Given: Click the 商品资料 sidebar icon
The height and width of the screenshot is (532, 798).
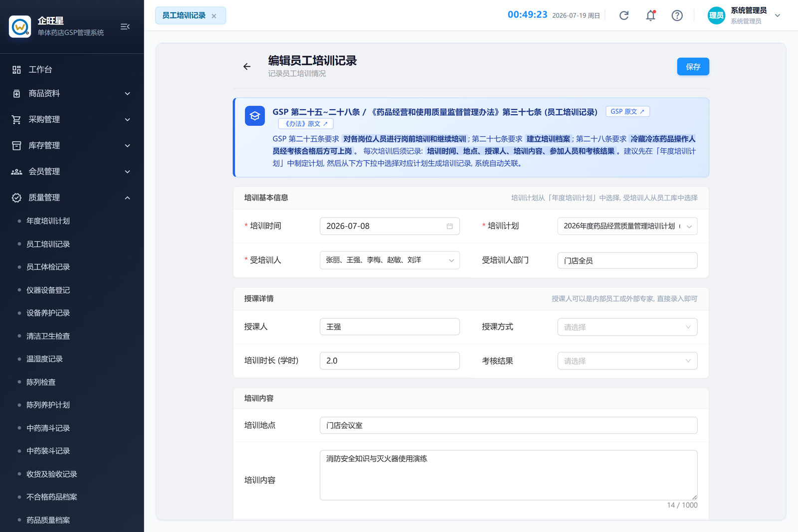Looking at the screenshot, I should tap(16, 94).
